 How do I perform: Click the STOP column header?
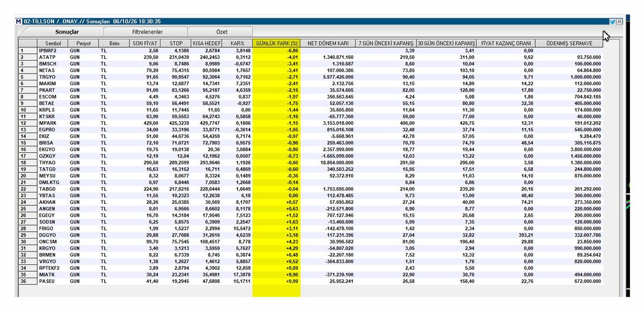pos(175,43)
